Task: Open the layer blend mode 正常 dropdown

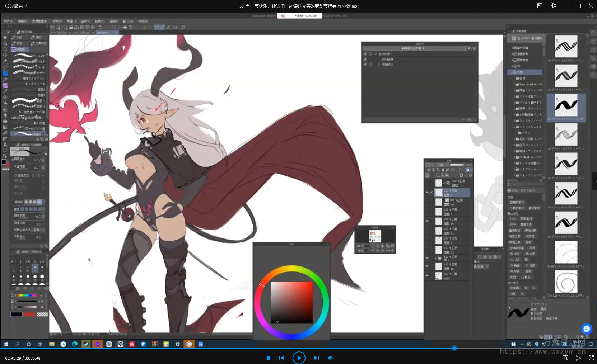Action: pos(441,165)
